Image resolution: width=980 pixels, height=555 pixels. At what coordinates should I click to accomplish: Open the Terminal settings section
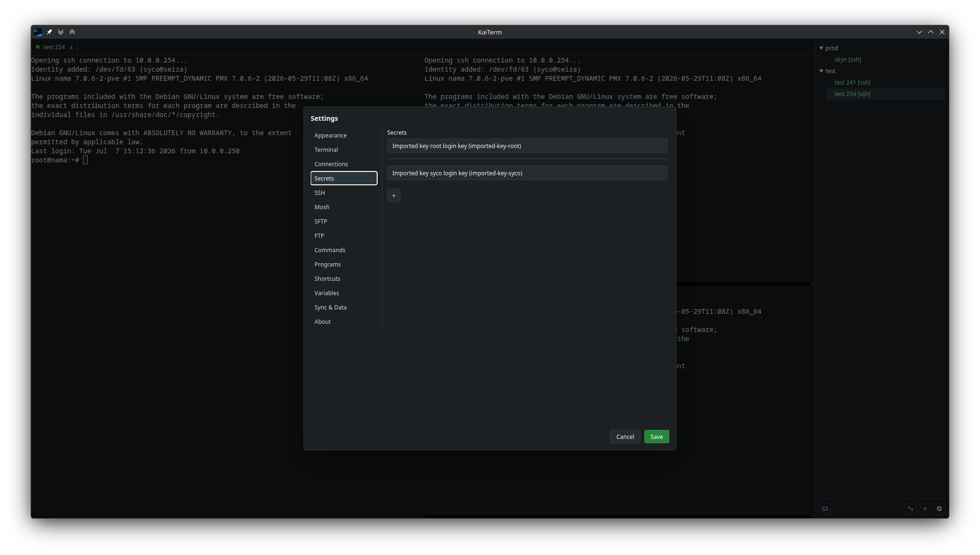[344, 150]
